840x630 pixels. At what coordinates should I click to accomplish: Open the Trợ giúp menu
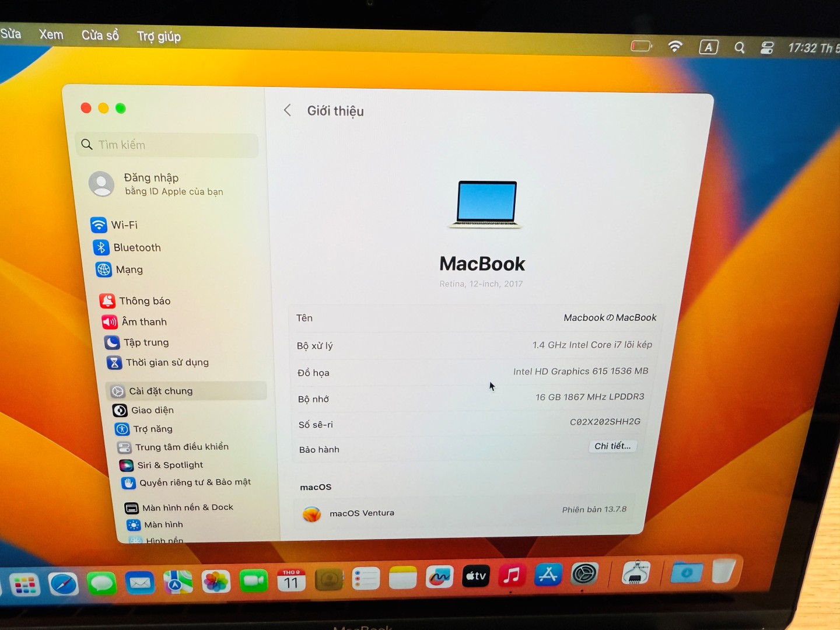(159, 36)
